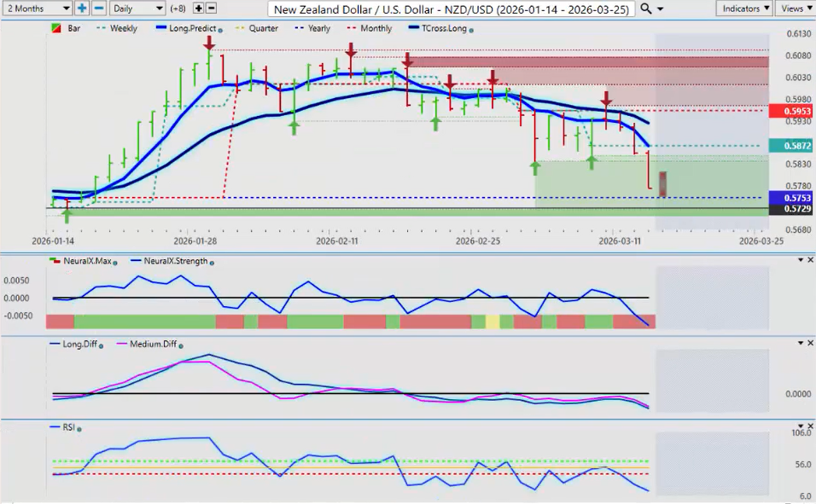Click the Bar color swatch in the legend
Screen dimensions: 816x504
point(56,28)
